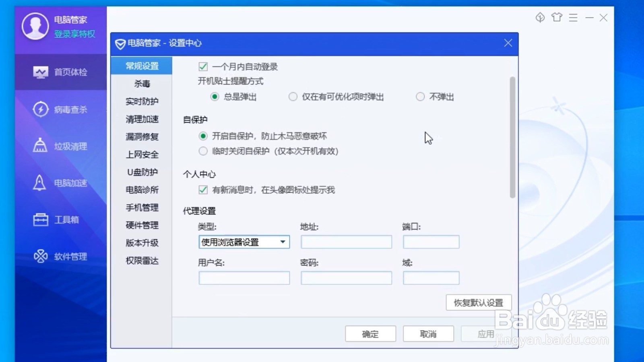The image size is (644, 362).
Task: Switch to 实时防护 settings tab
Action: [142, 101]
